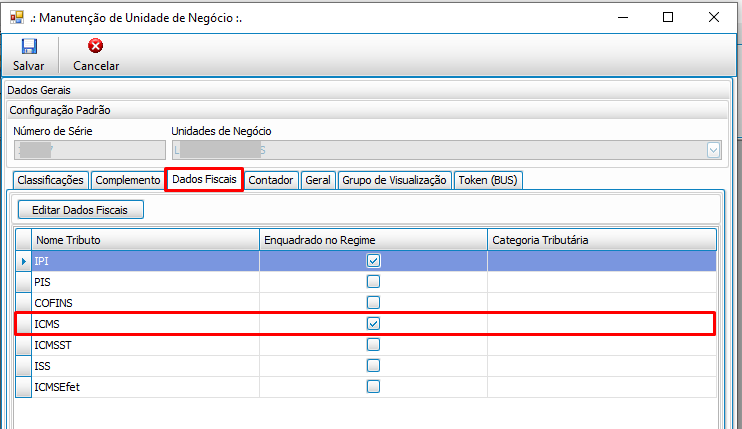The height and width of the screenshot is (429, 742).
Task: Click the grid select-all corner header cell
Action: tap(24, 240)
